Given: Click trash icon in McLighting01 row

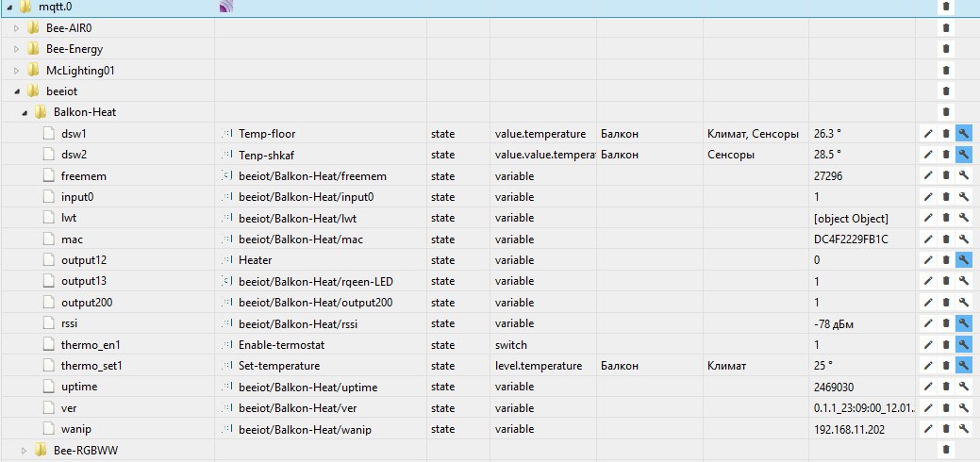Looking at the screenshot, I should (x=946, y=71).
